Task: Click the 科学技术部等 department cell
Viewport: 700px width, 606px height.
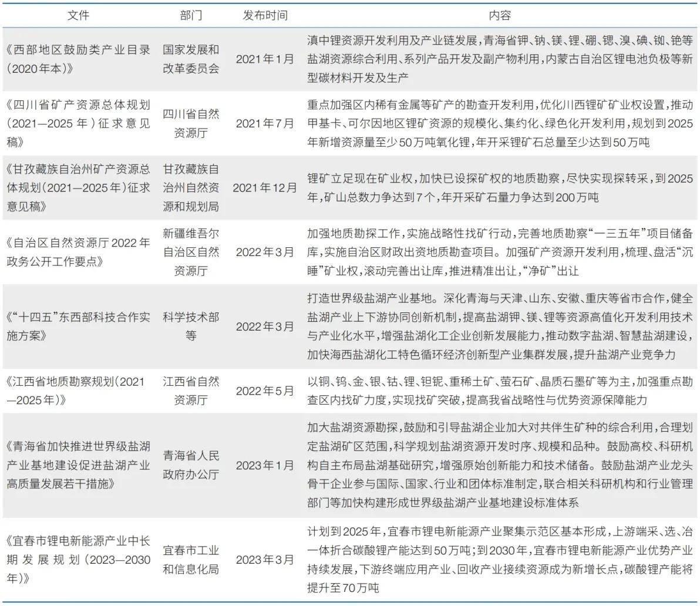Action: pos(191,326)
